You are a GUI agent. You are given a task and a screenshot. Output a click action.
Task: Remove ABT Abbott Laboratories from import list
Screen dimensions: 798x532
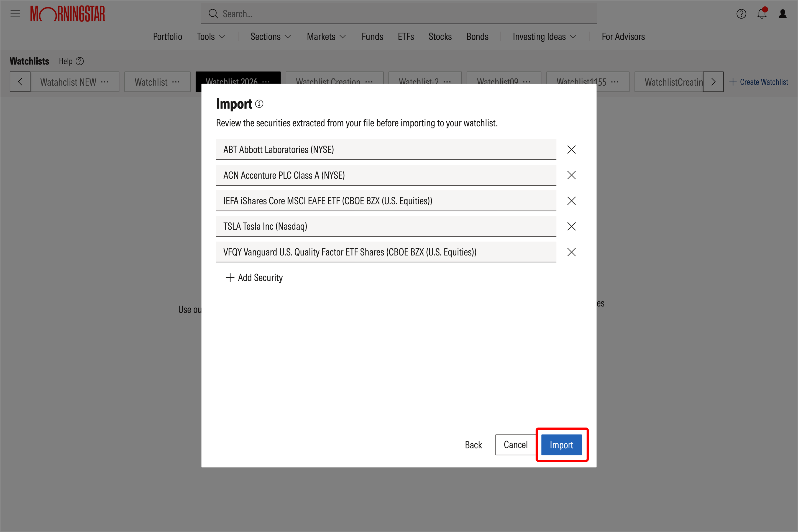point(571,150)
